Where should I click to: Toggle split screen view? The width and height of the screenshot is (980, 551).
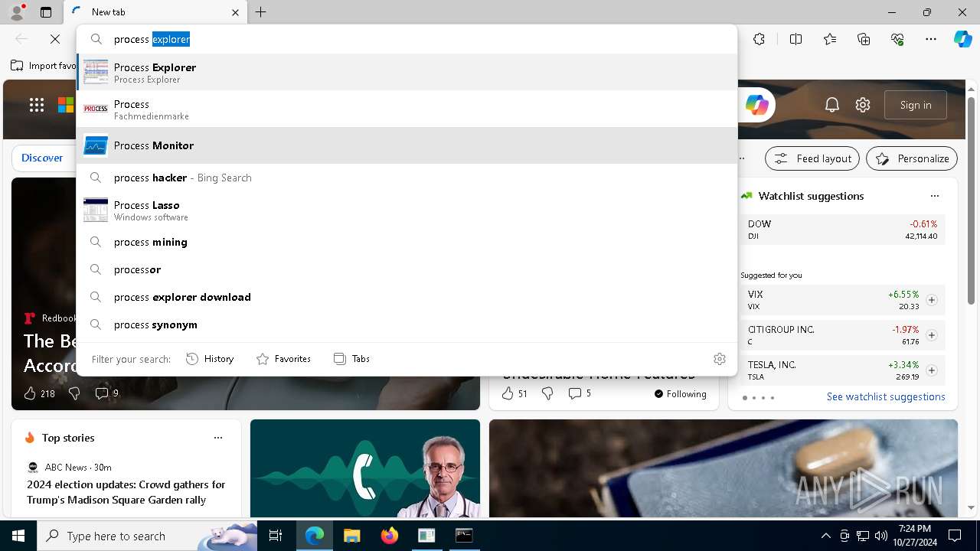[x=795, y=39]
